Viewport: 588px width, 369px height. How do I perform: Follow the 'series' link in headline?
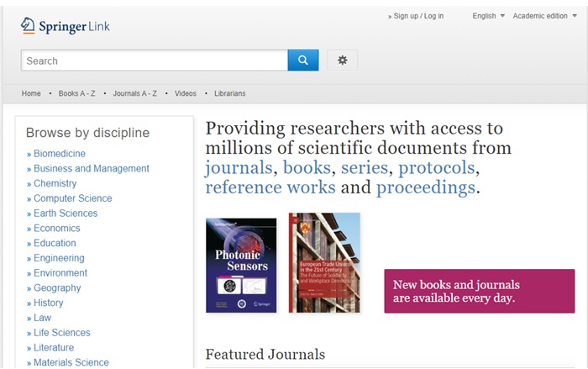click(x=364, y=168)
